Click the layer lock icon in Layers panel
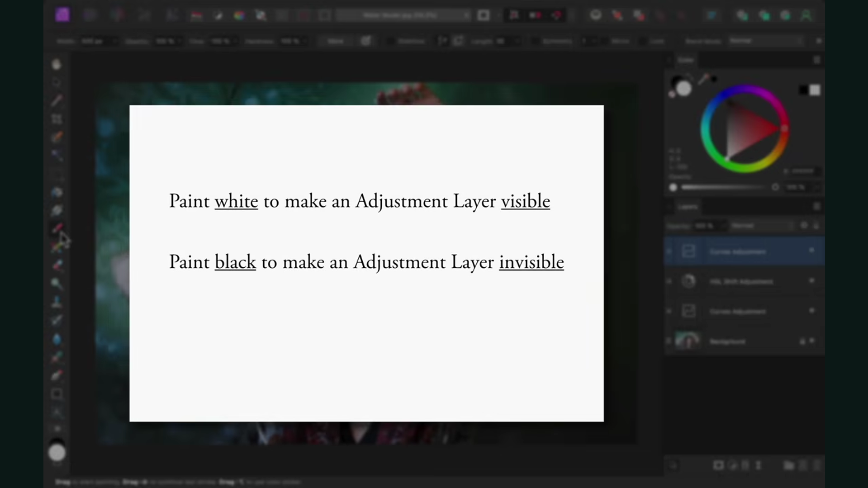Screen dimensions: 868x488 tap(816, 225)
